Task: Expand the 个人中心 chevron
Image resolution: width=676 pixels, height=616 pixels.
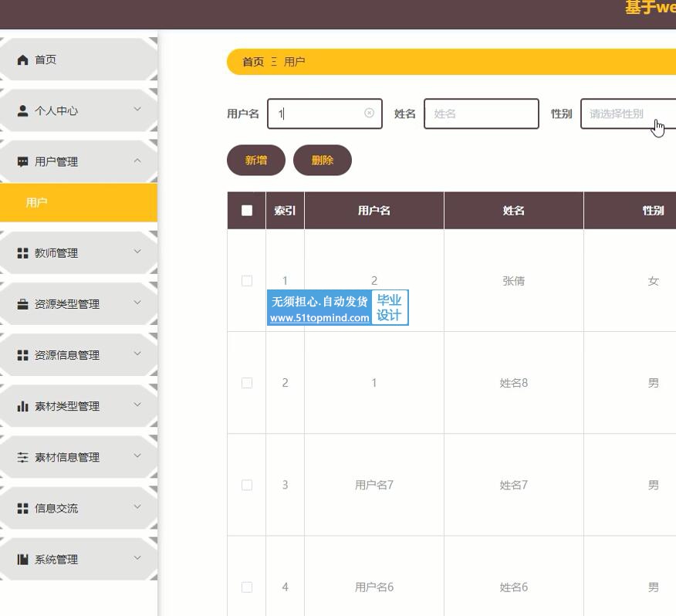Action: [137, 109]
